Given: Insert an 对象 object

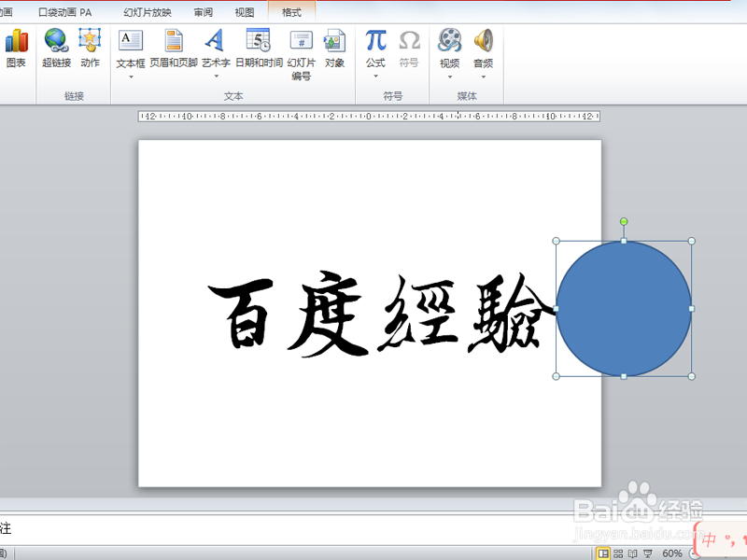Looking at the screenshot, I should [334, 48].
